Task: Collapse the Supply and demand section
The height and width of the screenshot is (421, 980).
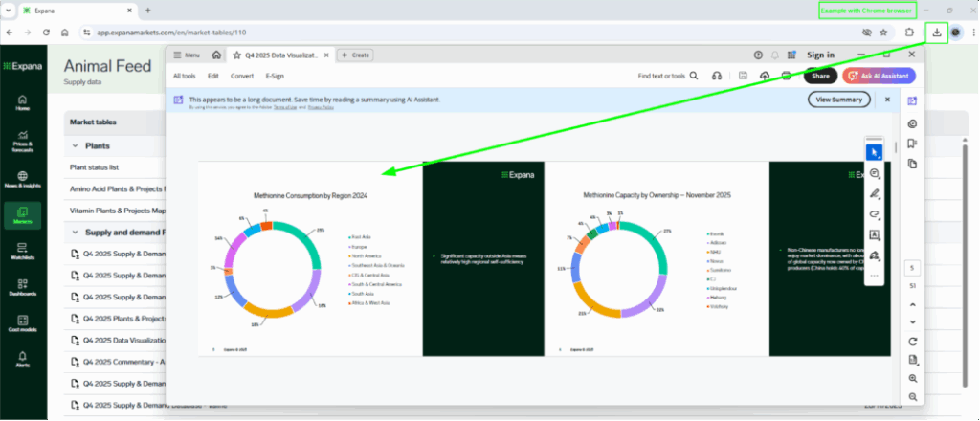Action: pos(76,232)
